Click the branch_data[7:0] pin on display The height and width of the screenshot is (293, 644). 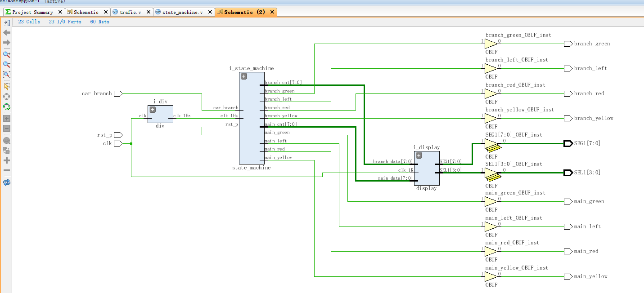(x=393, y=161)
